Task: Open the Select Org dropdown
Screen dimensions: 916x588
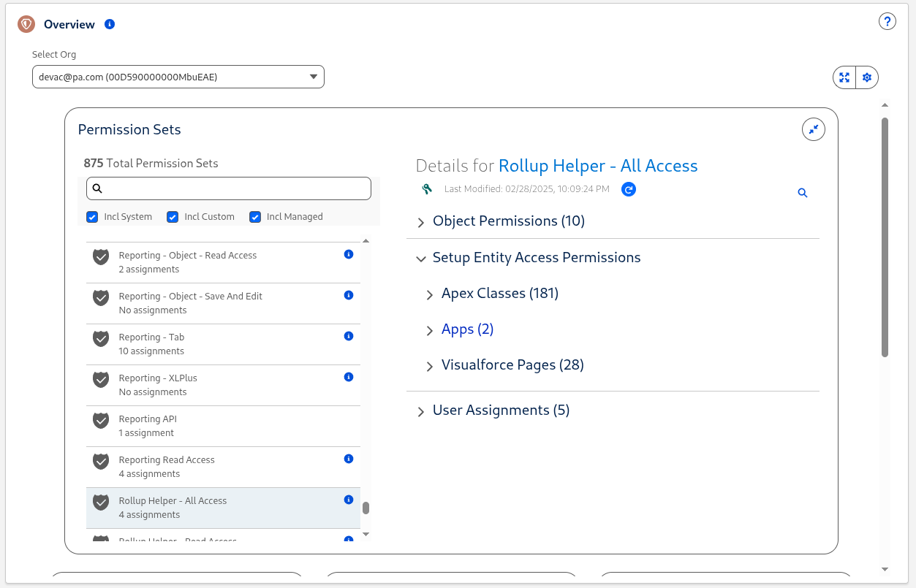Action: [x=178, y=77]
